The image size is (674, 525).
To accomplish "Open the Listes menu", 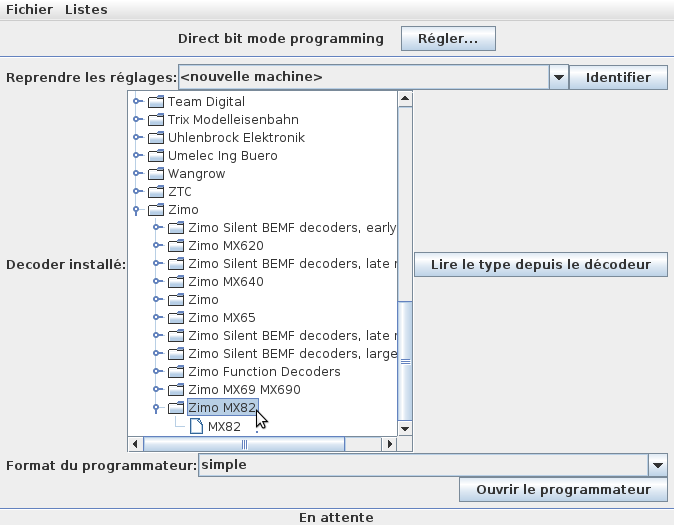I will tap(86, 9).
